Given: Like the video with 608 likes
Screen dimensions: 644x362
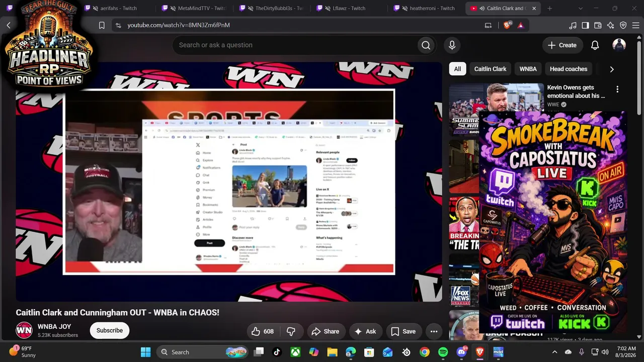Looking at the screenshot, I should [263, 331].
